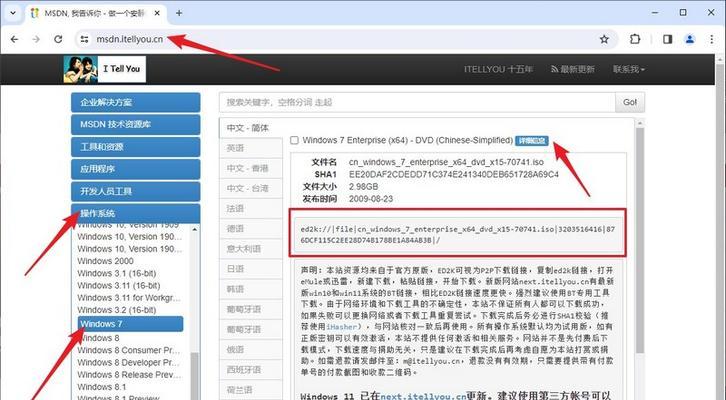This screenshot has width=726, height=400.
Task: Open the Chrome profile avatar
Action: (x=690, y=39)
